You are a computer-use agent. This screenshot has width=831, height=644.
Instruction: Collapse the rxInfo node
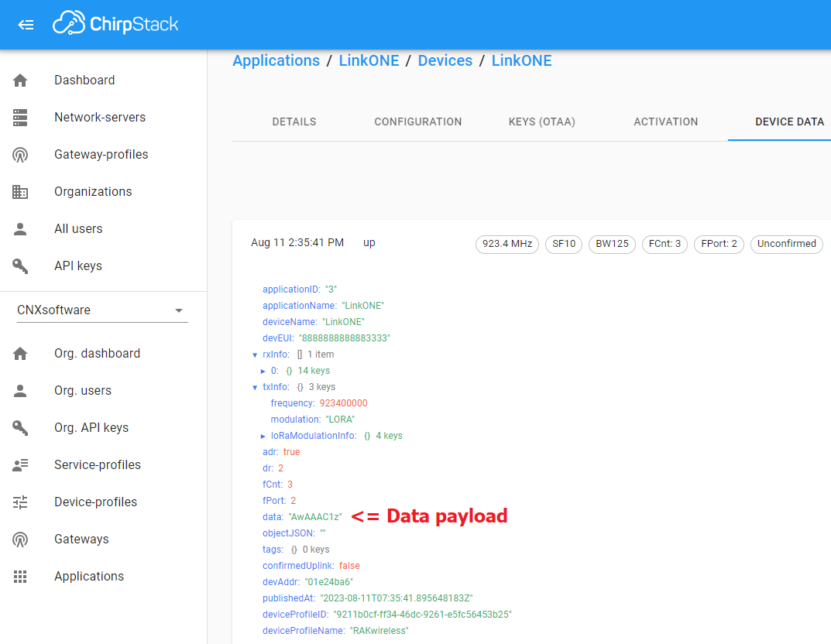[255, 355]
